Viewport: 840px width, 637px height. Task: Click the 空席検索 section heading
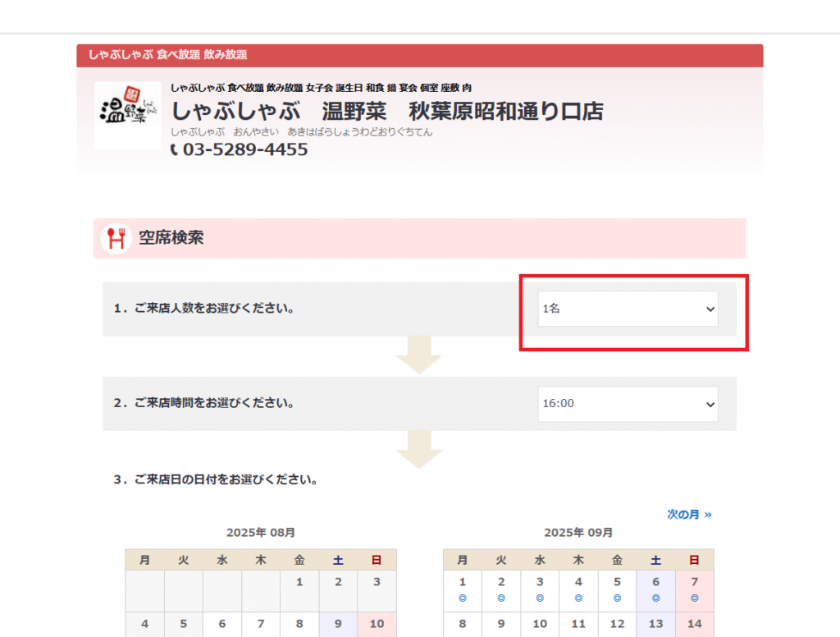171,237
